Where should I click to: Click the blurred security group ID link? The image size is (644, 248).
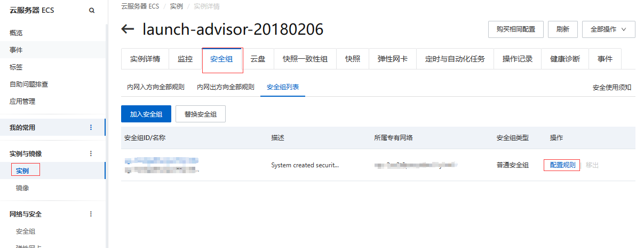pyautogui.click(x=161, y=160)
